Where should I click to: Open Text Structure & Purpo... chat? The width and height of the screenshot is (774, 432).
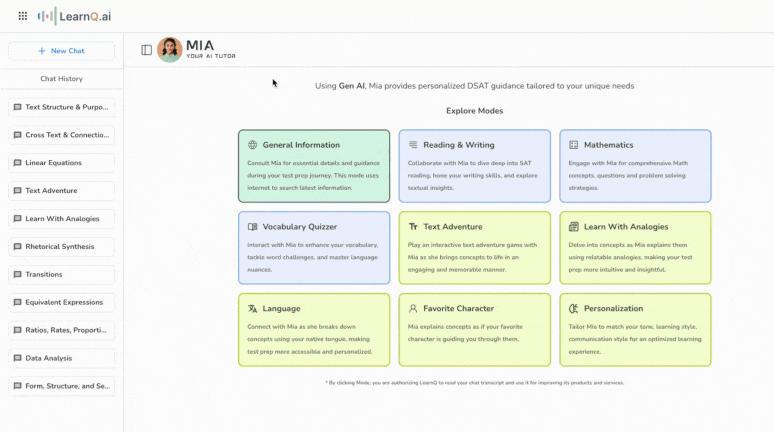[61, 107]
